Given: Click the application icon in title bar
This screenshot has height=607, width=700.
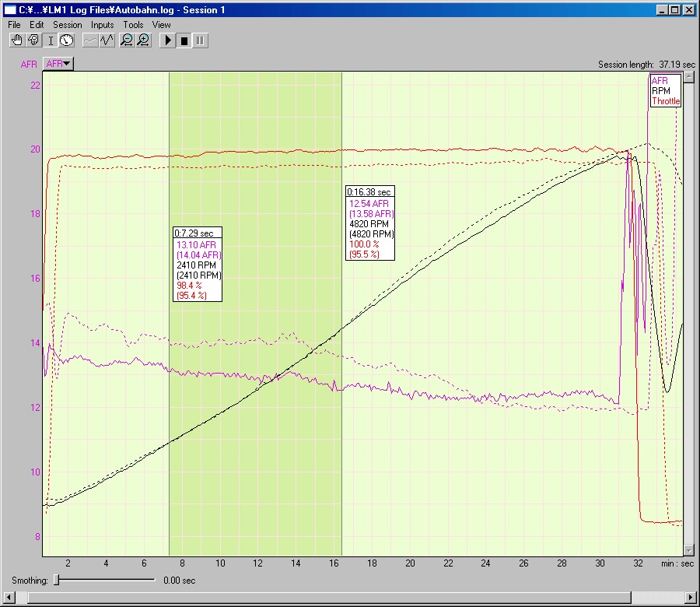Looking at the screenshot, I should click(10, 10).
